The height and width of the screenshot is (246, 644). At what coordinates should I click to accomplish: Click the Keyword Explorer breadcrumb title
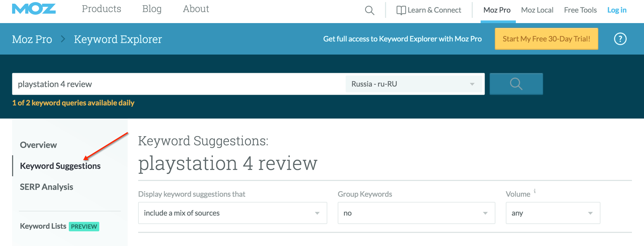click(118, 39)
